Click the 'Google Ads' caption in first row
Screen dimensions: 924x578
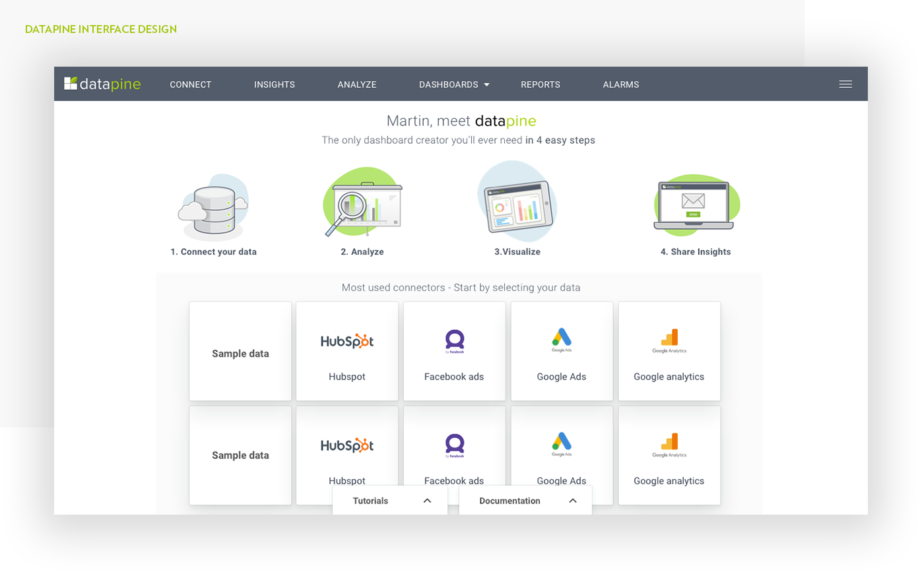[562, 377]
